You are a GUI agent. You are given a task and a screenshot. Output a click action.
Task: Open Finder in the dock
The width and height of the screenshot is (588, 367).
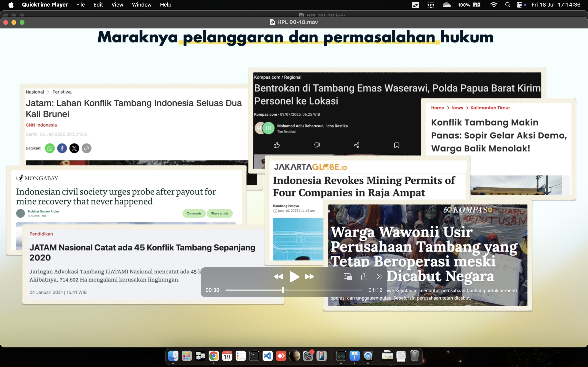click(x=173, y=356)
